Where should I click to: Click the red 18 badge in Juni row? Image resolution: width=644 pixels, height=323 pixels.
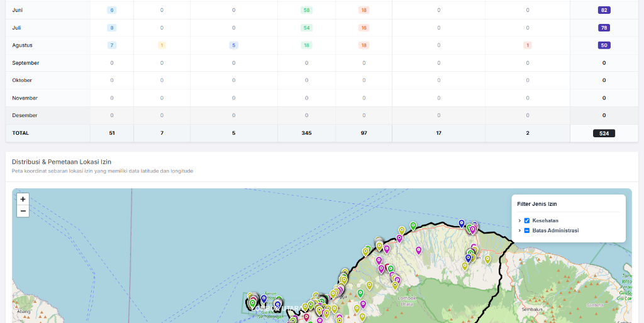click(364, 10)
